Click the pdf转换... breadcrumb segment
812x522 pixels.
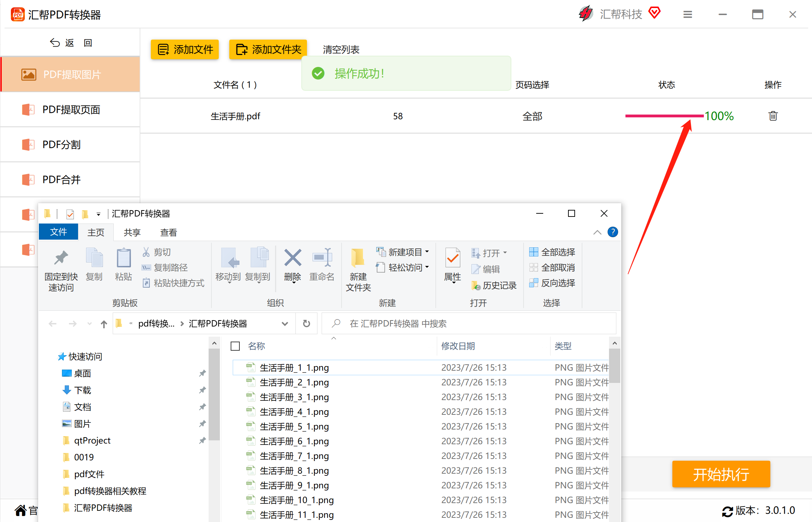click(156, 324)
